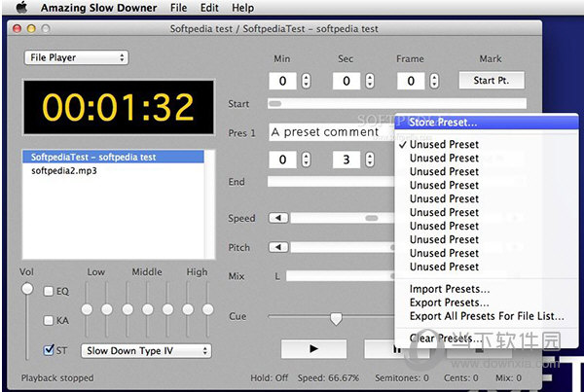Open the File Player source dropdown

click(76, 57)
